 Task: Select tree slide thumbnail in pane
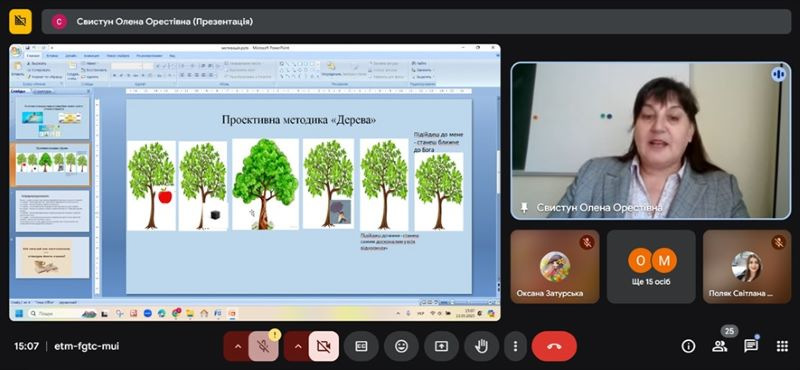(x=52, y=164)
